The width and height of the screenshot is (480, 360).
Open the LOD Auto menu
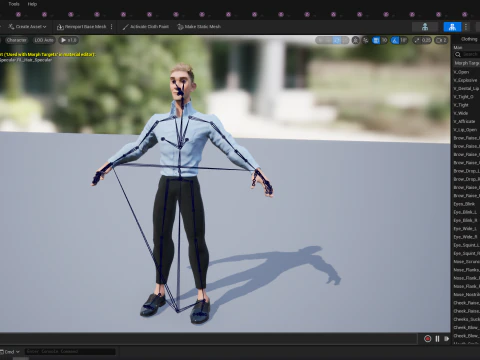[x=44, y=40]
